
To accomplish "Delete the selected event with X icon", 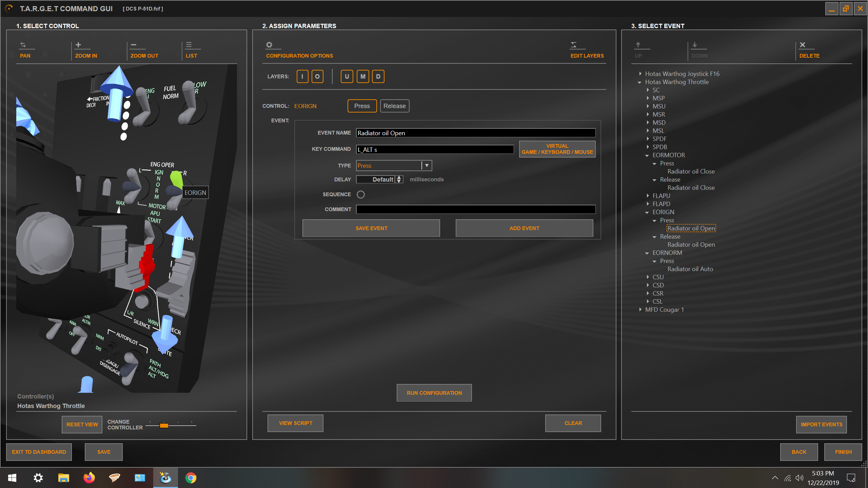I will 803,45.
